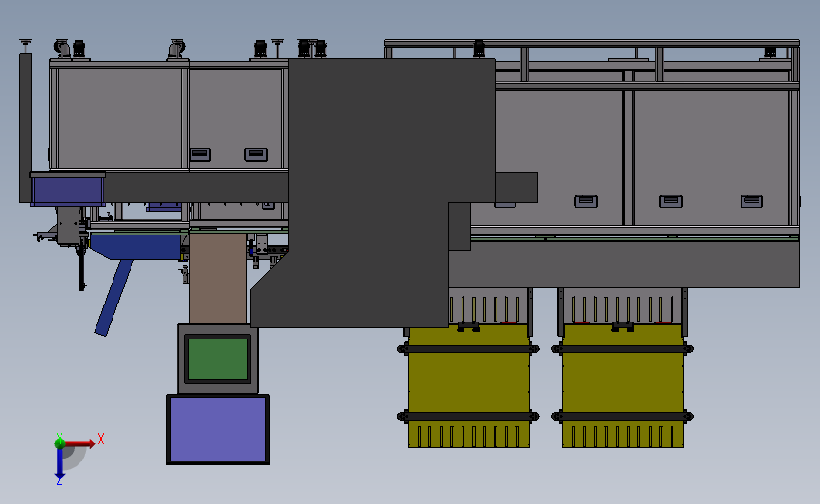Select the upper black strap on the right yellow bin
This screenshot has width=820, height=504.
[622, 349]
